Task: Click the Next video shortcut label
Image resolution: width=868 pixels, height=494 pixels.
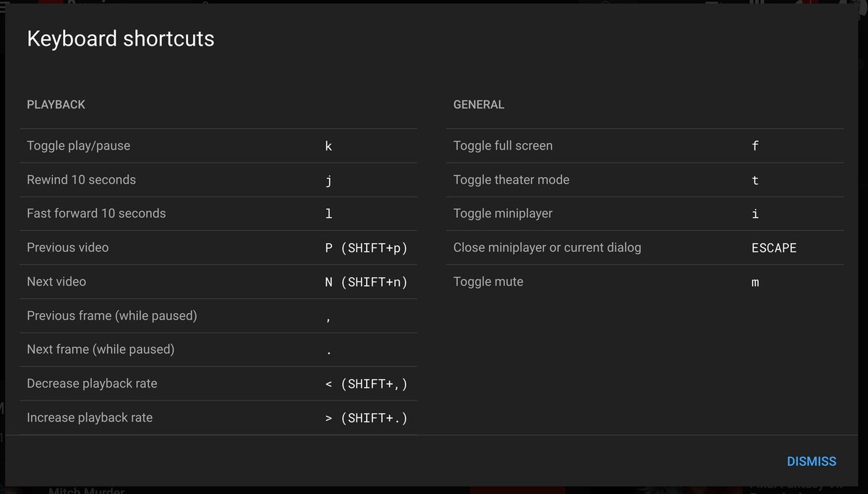Action: tap(56, 281)
